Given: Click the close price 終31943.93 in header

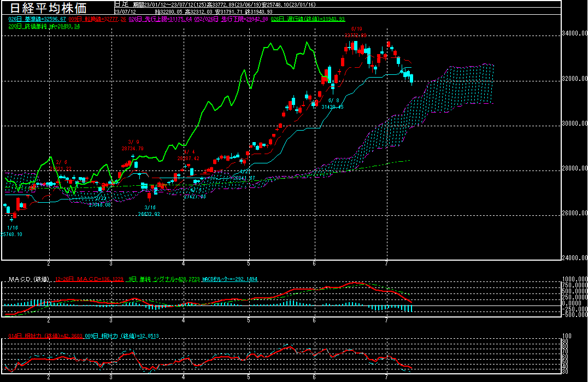Looking at the screenshot, I should (x=258, y=11).
